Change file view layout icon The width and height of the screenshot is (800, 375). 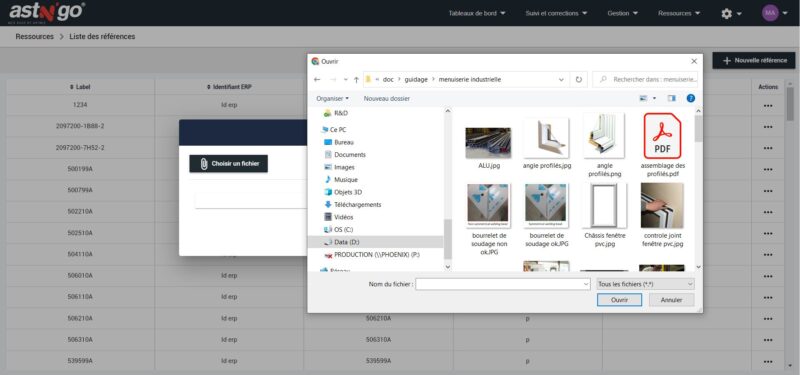[x=643, y=98]
